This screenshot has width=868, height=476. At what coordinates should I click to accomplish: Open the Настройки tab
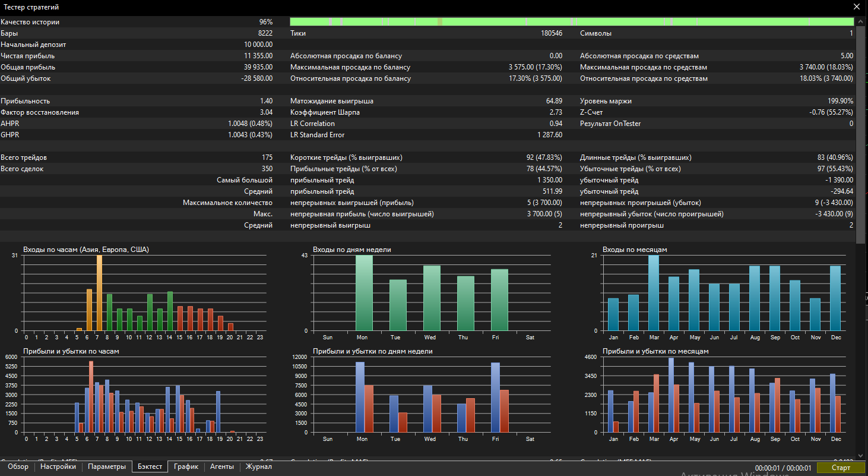pyautogui.click(x=58, y=467)
